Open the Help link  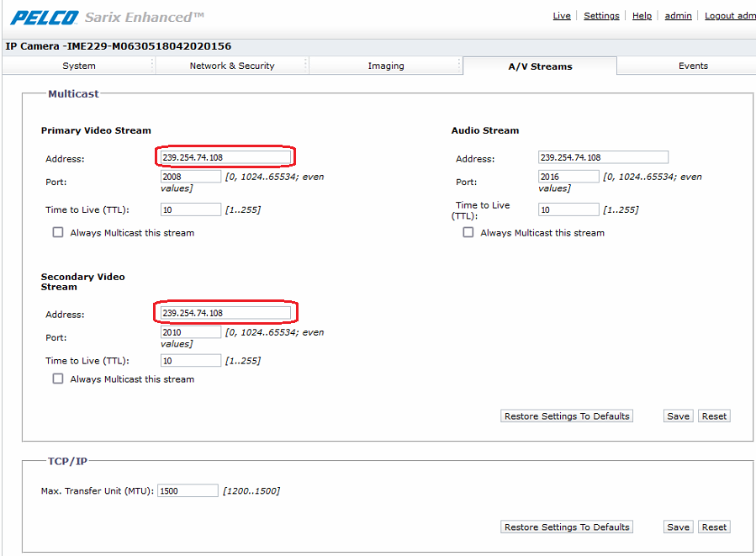click(x=642, y=16)
